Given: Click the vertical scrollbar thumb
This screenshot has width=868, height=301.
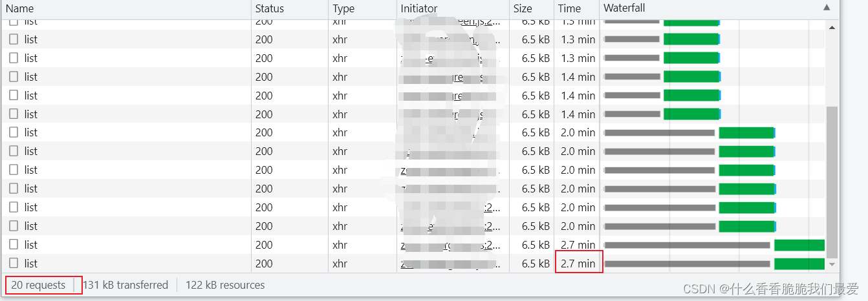Looking at the screenshot, I should (x=832, y=181).
